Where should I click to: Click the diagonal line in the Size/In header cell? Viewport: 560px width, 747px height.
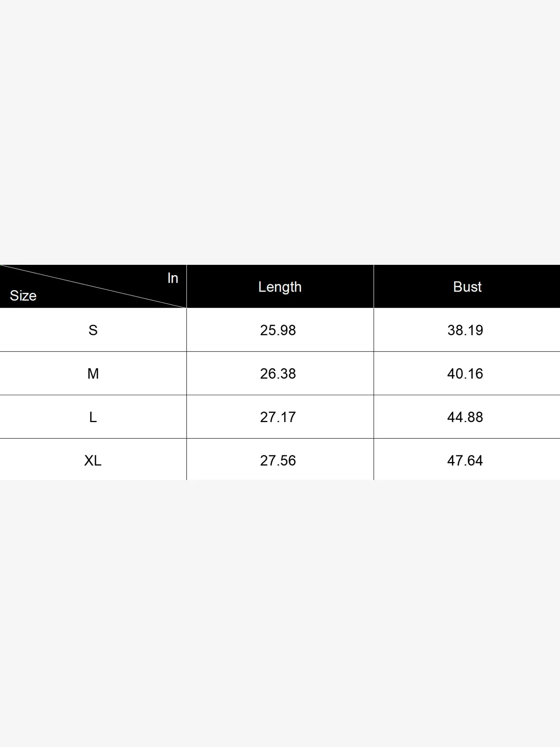[x=93, y=286]
